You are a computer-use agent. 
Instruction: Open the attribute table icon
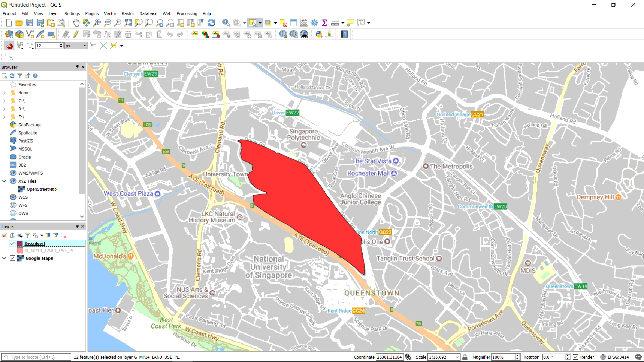[x=293, y=23]
